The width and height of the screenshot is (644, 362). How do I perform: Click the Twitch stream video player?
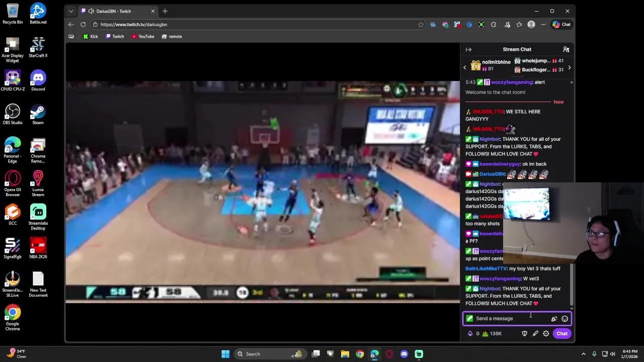[x=262, y=192]
